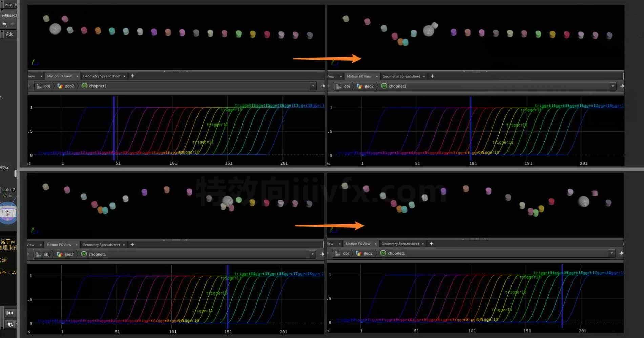This screenshot has width=644, height=338.
Task: Add a new pane tab in the bottom-left pane
Action: coord(132,245)
